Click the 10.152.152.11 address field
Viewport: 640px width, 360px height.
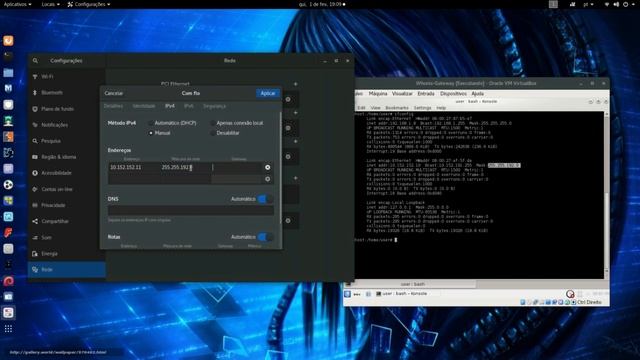134,167
